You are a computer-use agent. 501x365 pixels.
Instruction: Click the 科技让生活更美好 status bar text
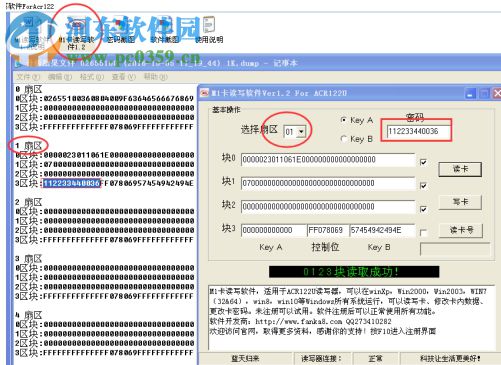click(x=450, y=359)
